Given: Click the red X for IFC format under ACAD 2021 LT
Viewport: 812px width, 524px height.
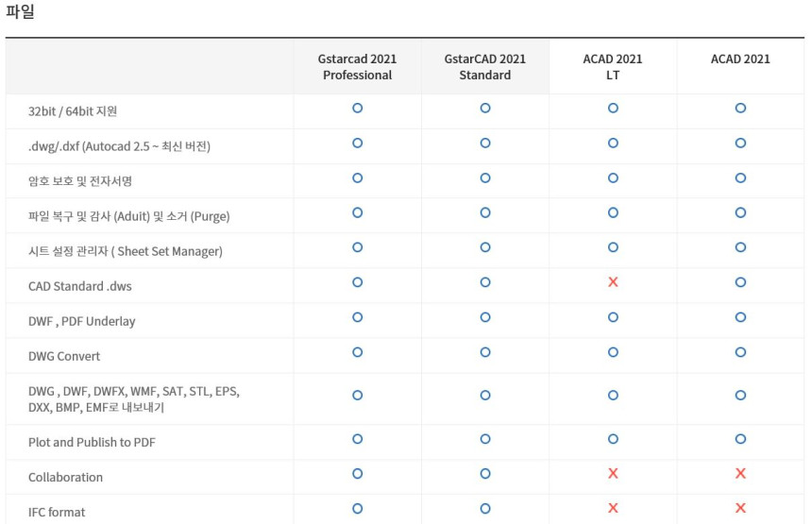Looking at the screenshot, I should [613, 508].
